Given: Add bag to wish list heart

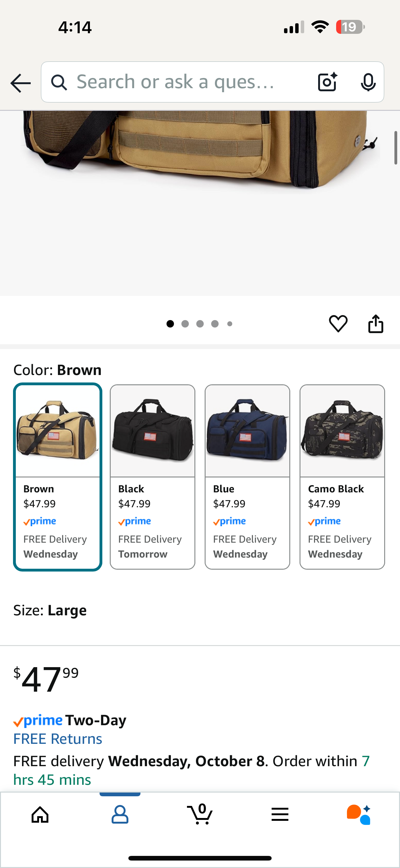Looking at the screenshot, I should click(x=338, y=324).
